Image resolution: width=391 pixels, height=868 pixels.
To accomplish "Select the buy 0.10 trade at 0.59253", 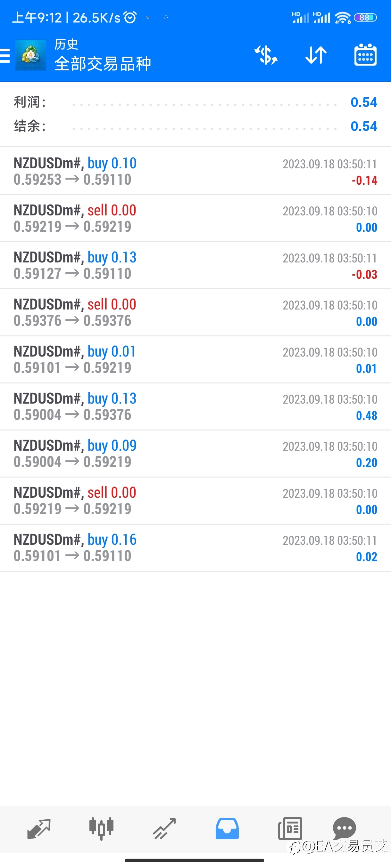I will pyautogui.click(x=196, y=171).
